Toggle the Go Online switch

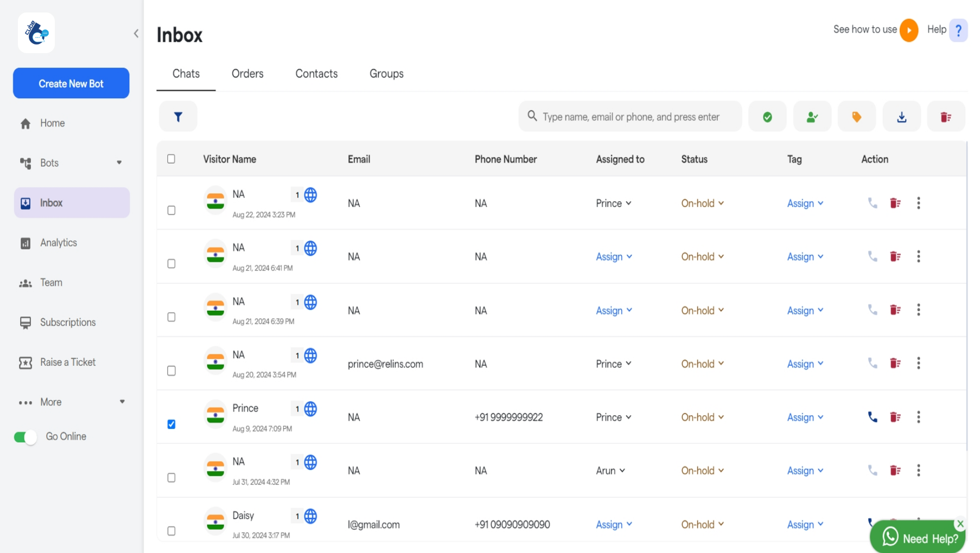click(x=25, y=437)
